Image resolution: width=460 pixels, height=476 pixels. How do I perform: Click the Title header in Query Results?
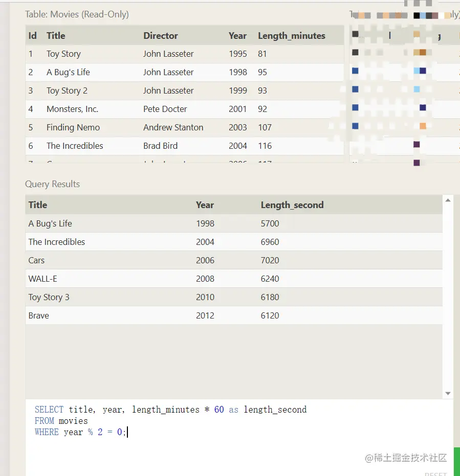pyautogui.click(x=38, y=205)
